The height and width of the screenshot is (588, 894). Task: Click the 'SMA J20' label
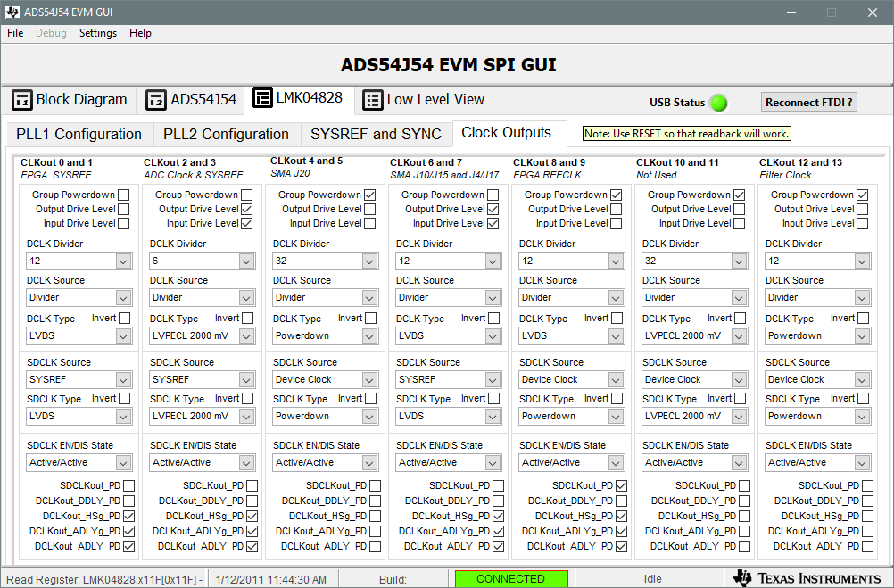290,173
